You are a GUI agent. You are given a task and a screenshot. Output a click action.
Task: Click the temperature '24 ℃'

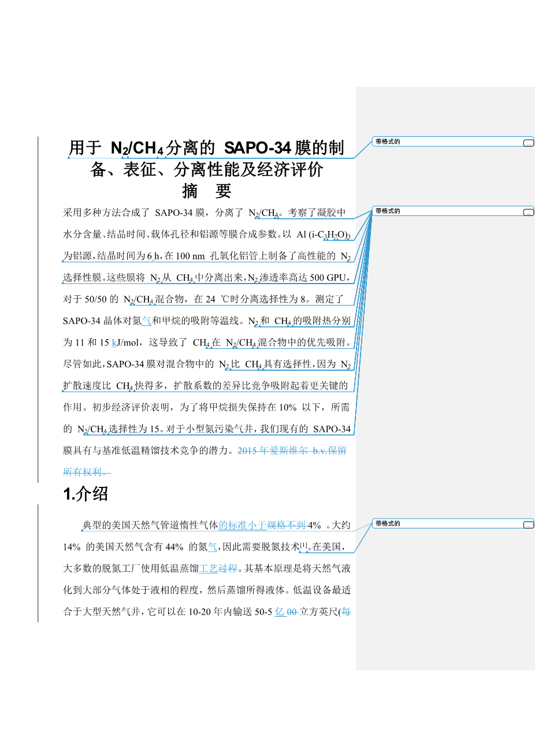coord(219,299)
